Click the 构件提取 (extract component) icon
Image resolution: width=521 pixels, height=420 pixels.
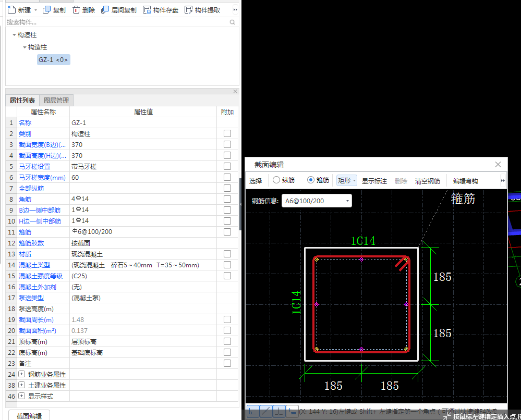(x=188, y=10)
